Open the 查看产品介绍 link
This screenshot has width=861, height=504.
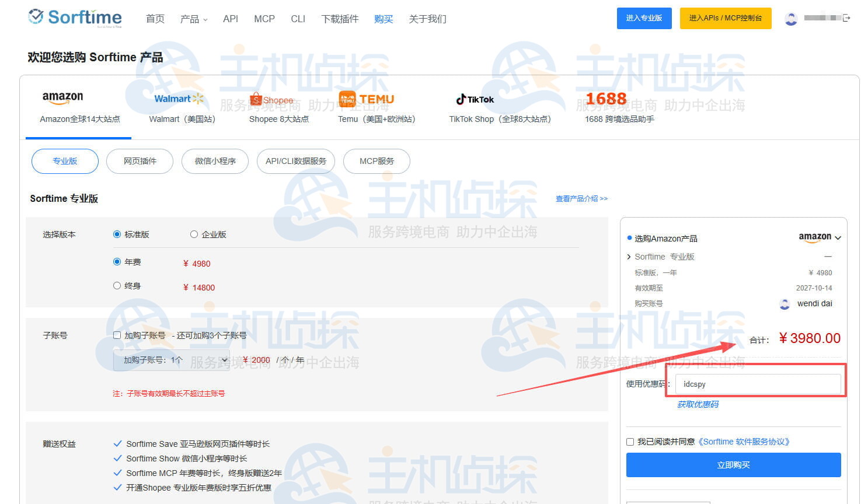point(582,199)
